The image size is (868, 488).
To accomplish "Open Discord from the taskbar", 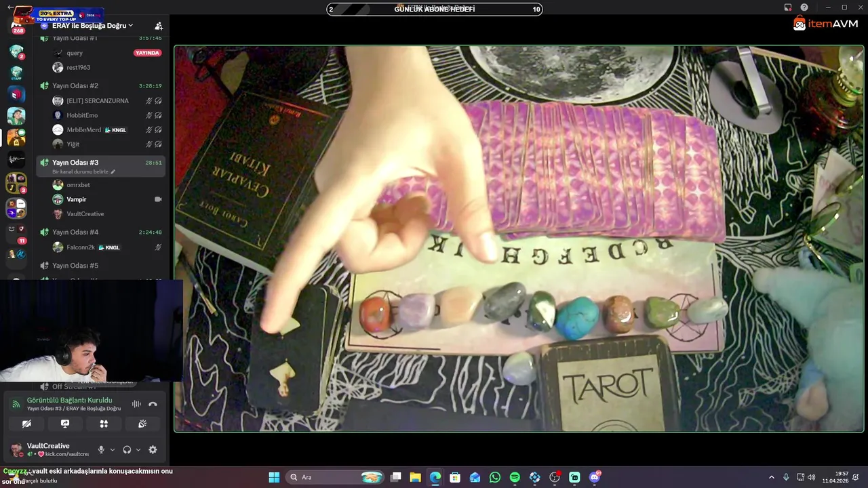I will (595, 477).
